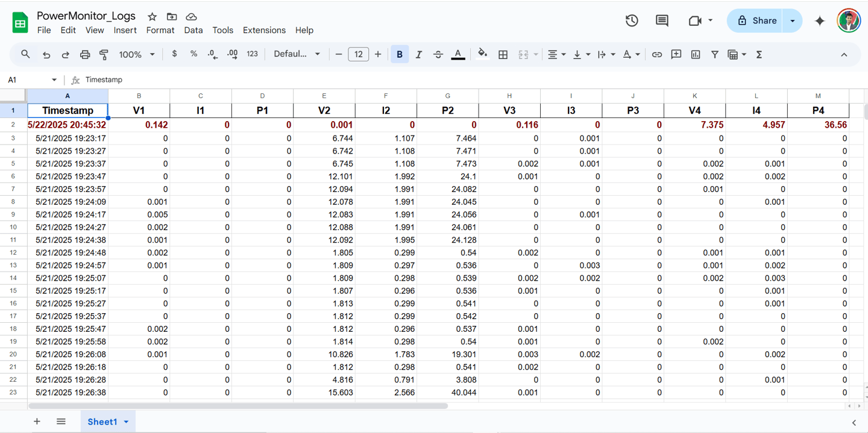Toggle bold formatting
Viewport: 868px width, 433px height.
tap(399, 54)
